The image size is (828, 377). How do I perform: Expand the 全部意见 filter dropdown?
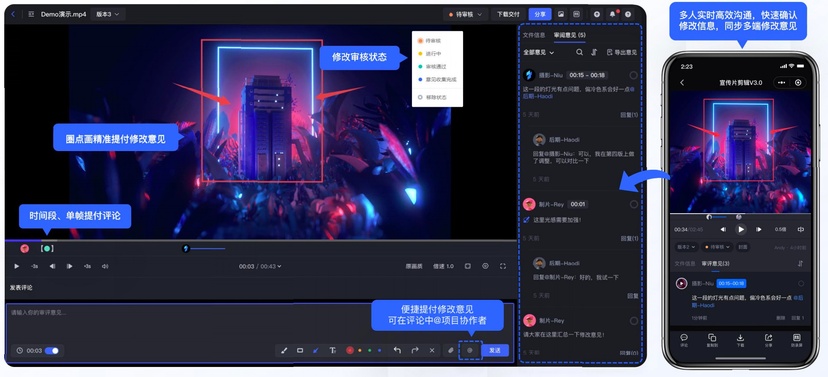pos(539,52)
